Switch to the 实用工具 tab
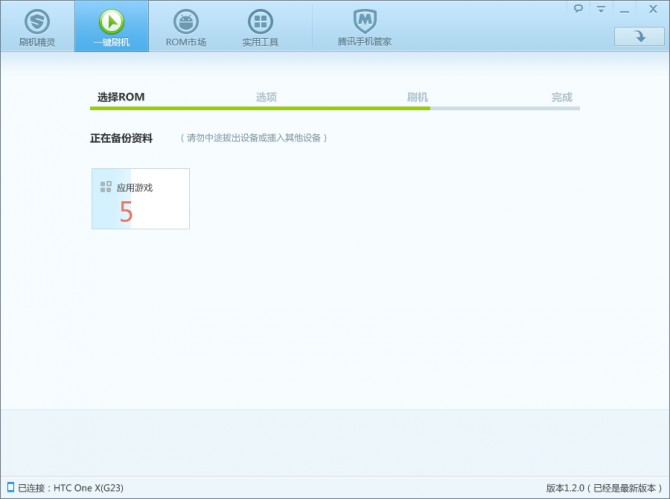This screenshot has height=499, width=670. [260, 26]
